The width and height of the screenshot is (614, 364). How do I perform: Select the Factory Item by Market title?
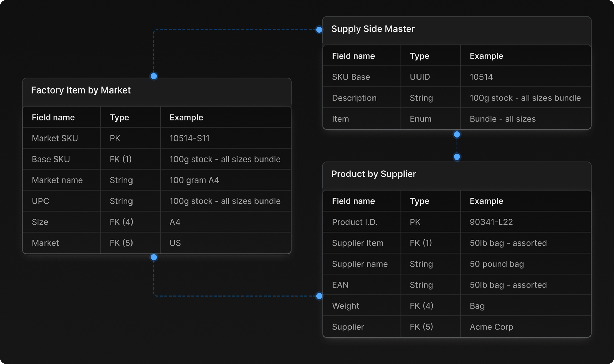[x=81, y=90]
